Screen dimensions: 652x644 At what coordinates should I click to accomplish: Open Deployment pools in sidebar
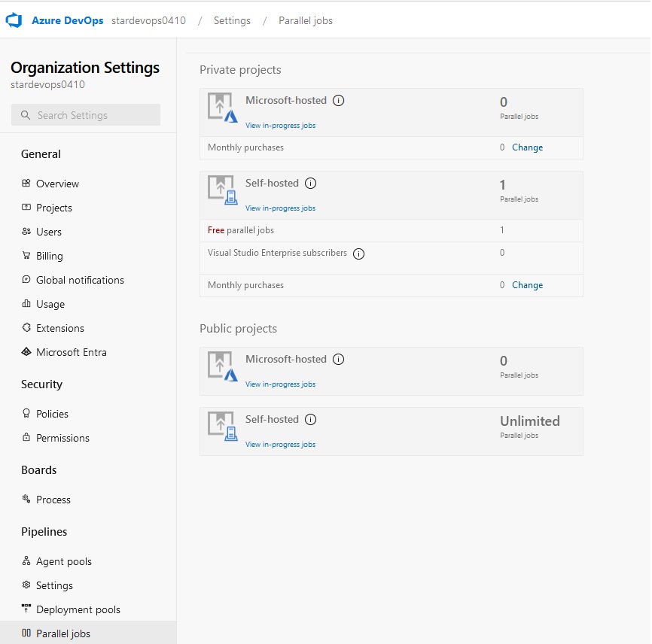pyautogui.click(x=71, y=609)
